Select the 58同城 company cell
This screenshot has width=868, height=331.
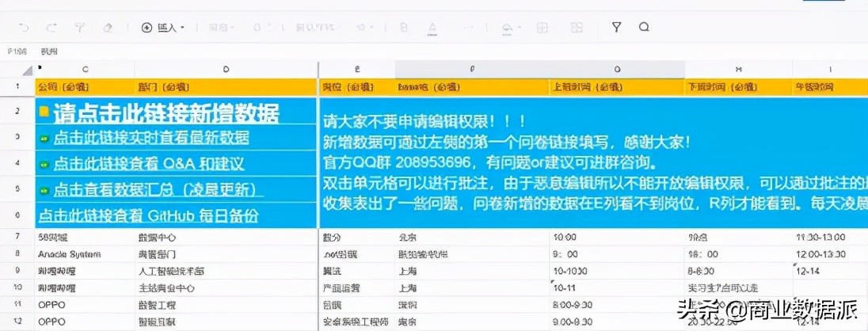click(x=85, y=237)
